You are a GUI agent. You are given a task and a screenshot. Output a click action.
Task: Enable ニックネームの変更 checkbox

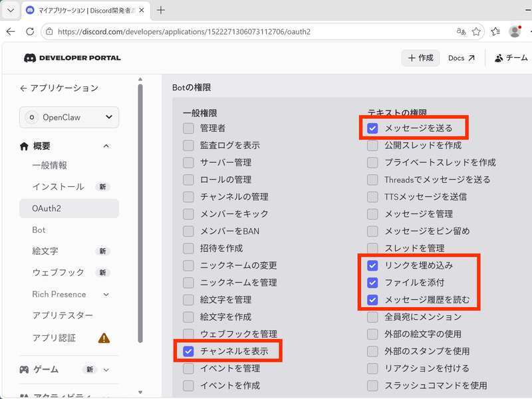[x=188, y=265]
